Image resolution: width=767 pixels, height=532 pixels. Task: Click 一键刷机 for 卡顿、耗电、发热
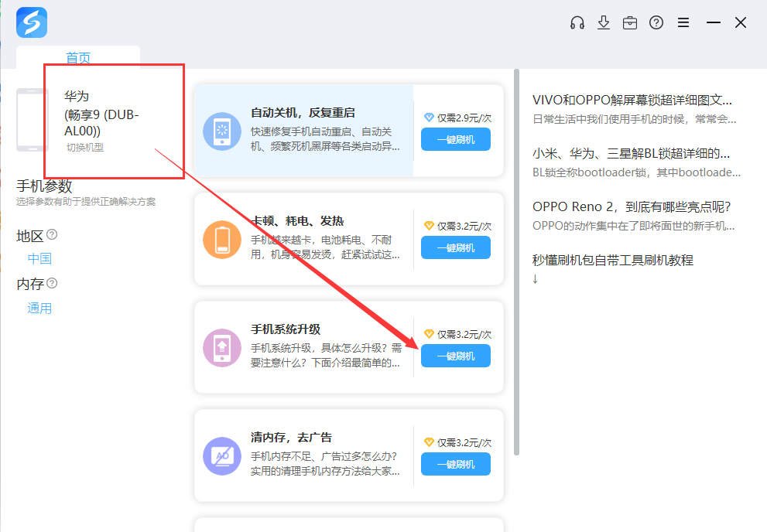456,247
